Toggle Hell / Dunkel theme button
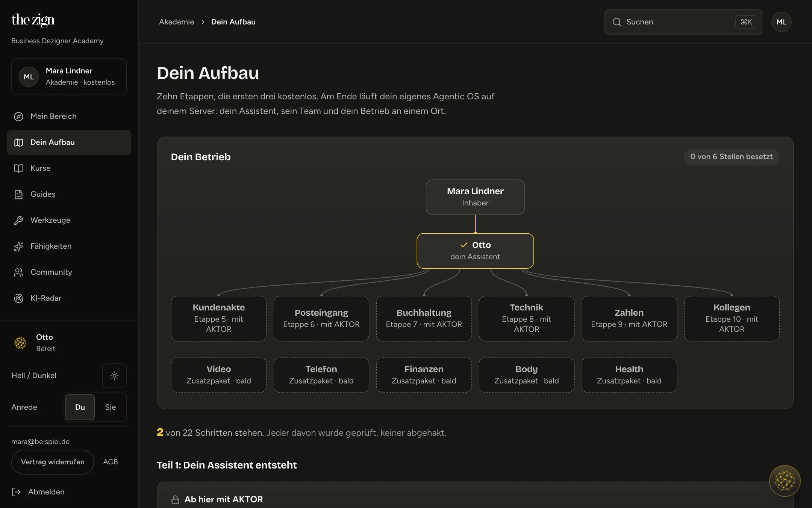 (114, 376)
